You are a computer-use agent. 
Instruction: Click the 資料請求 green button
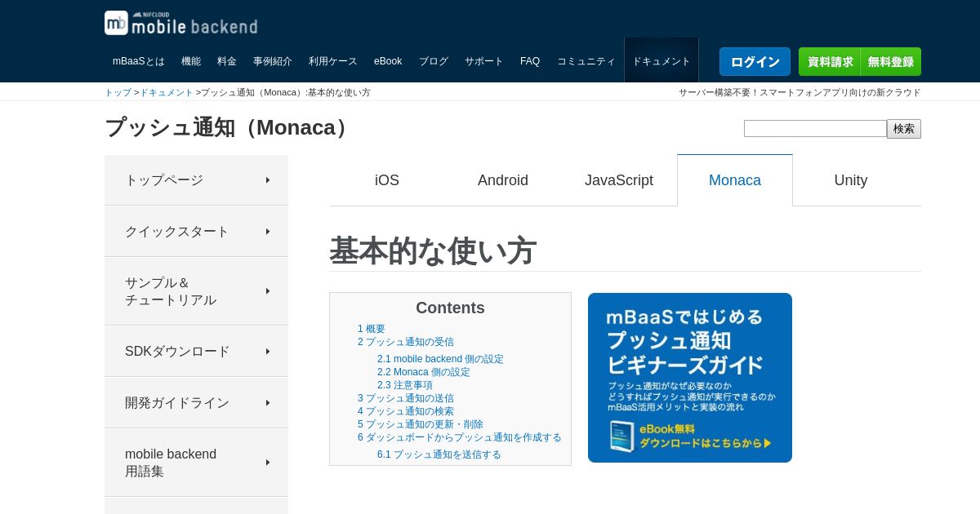(x=830, y=62)
